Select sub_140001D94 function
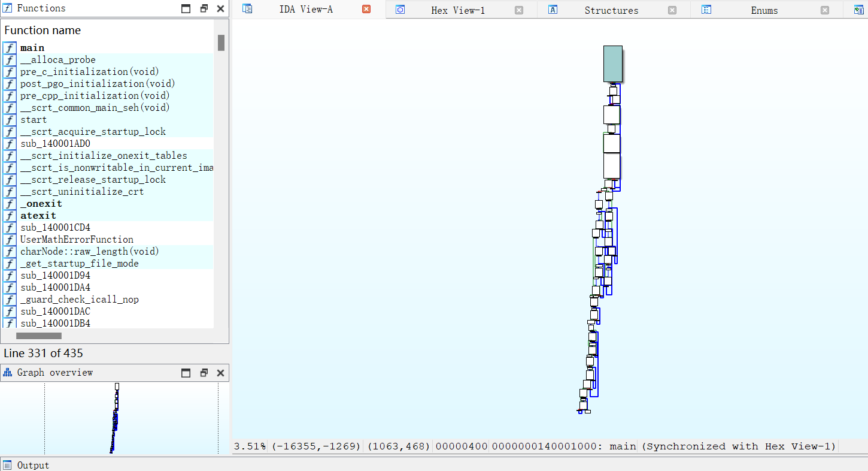 click(x=108, y=276)
